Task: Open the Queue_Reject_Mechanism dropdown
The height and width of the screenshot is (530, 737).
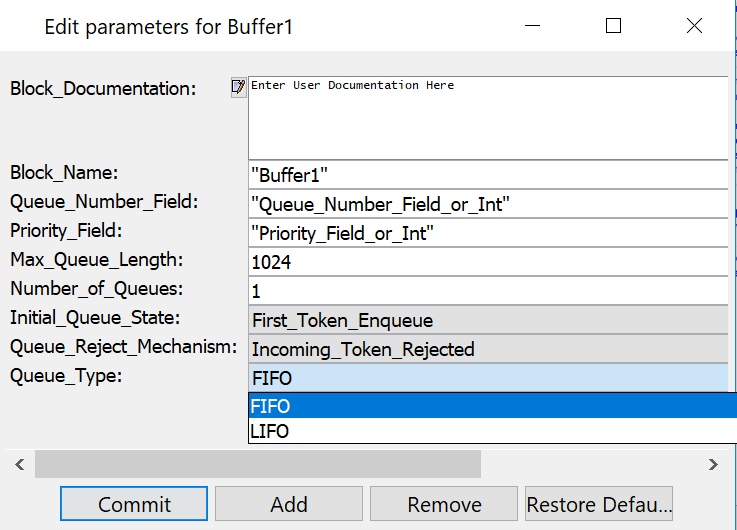Action: pos(487,349)
